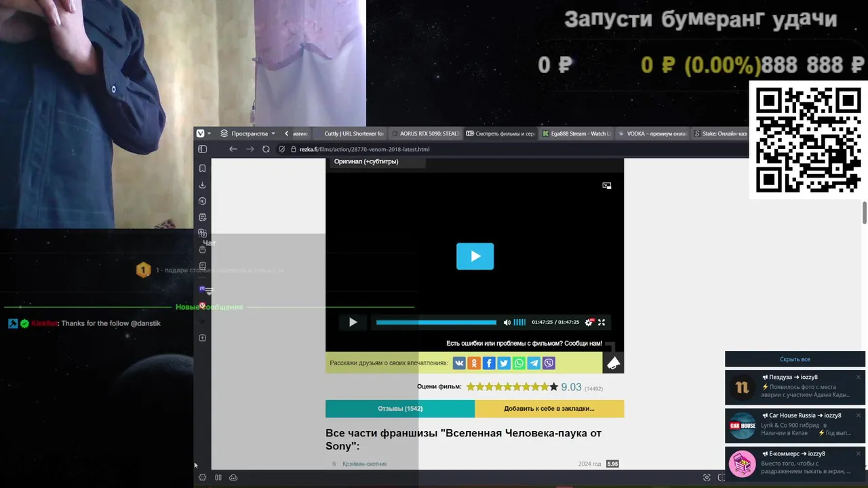868x488 pixels.
Task: Click the page scrollbar thumb
Action: [865, 212]
